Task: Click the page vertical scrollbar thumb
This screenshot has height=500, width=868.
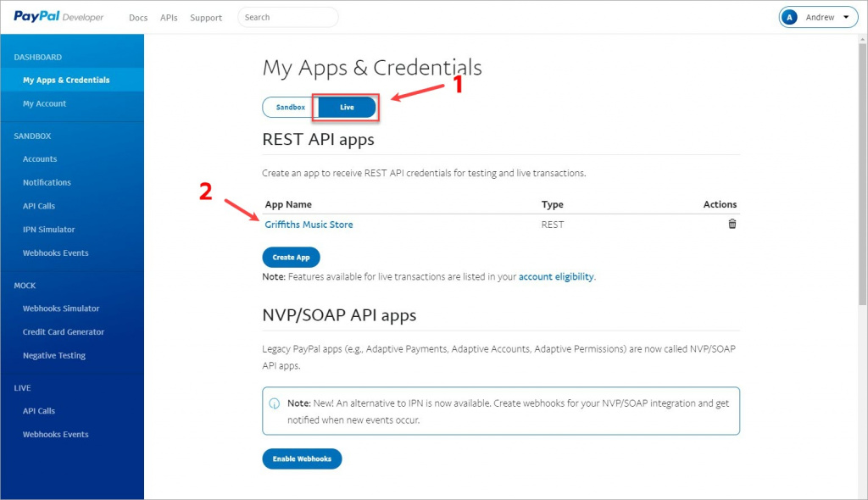Action: pos(862,174)
